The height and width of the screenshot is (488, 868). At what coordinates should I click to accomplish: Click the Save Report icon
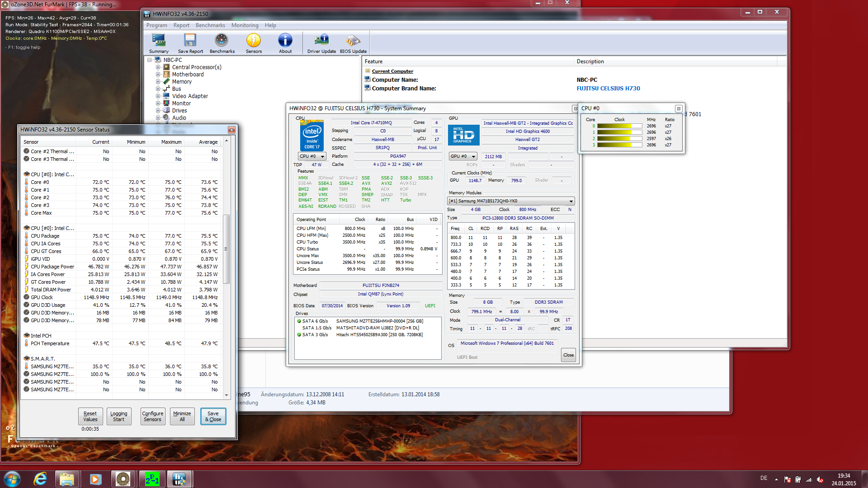point(190,43)
